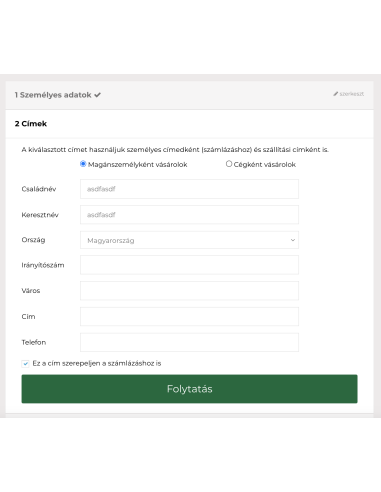Screen dimensions: 381x492
Task: Click the Irányítószám input field
Action: (x=189, y=265)
